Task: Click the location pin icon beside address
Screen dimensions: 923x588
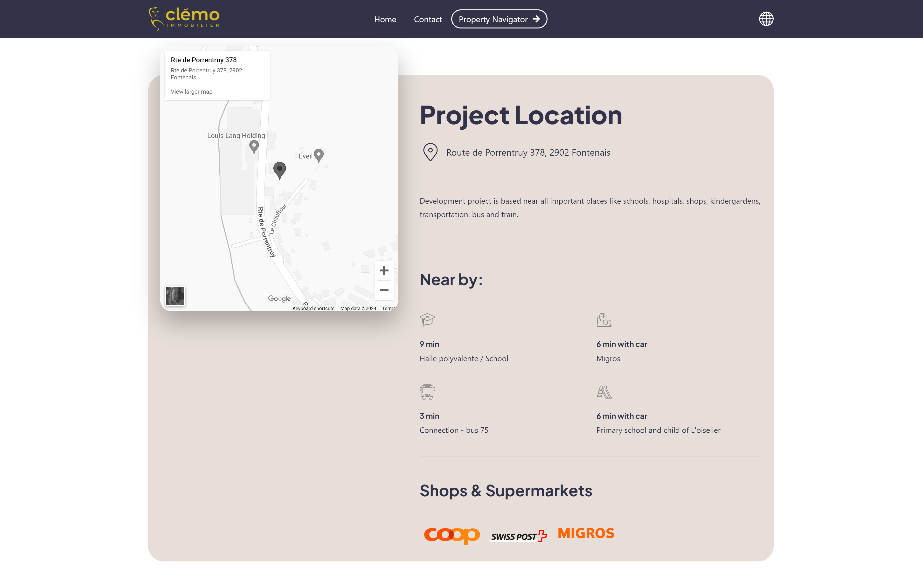Action: point(430,152)
